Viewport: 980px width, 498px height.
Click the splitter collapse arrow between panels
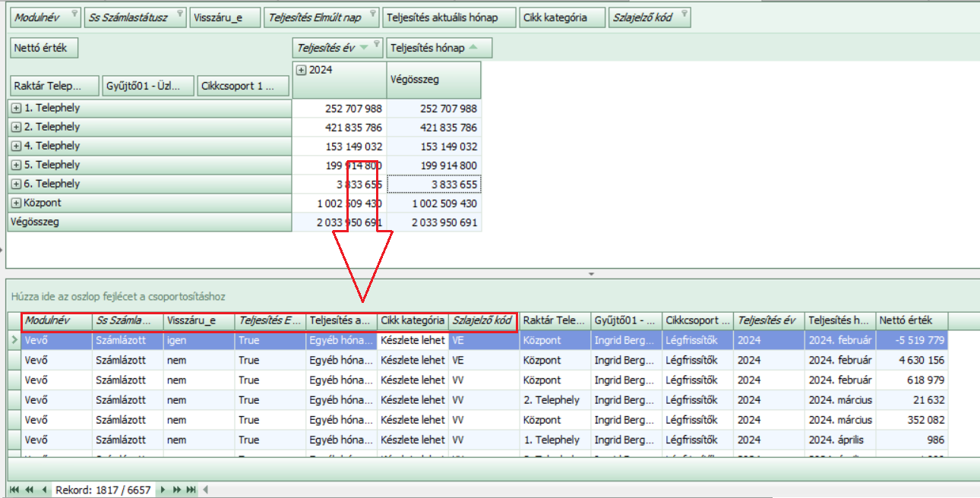coord(590,273)
